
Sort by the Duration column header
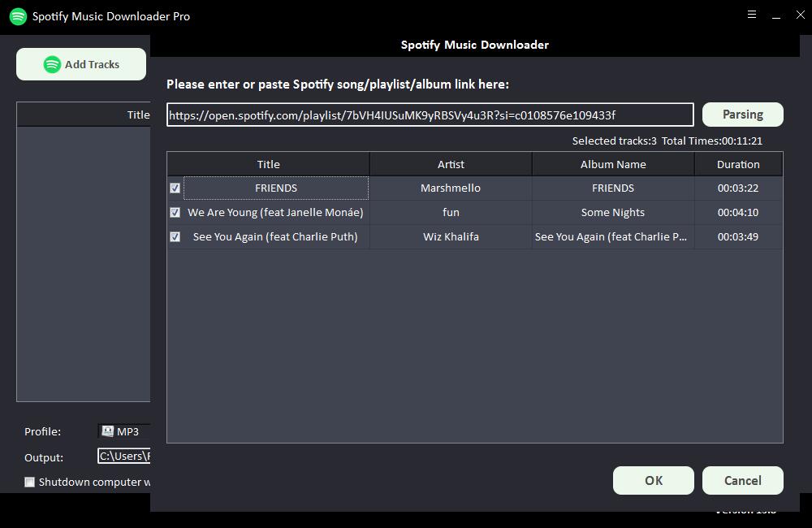(x=738, y=164)
